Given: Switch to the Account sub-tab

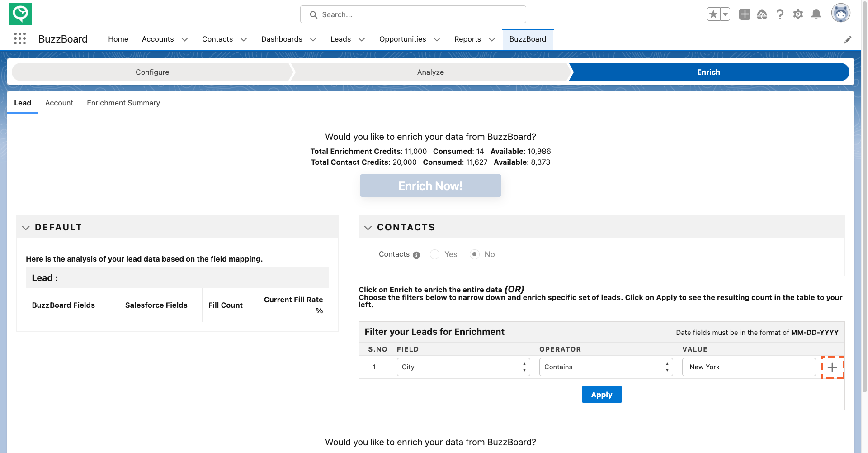Looking at the screenshot, I should [59, 103].
